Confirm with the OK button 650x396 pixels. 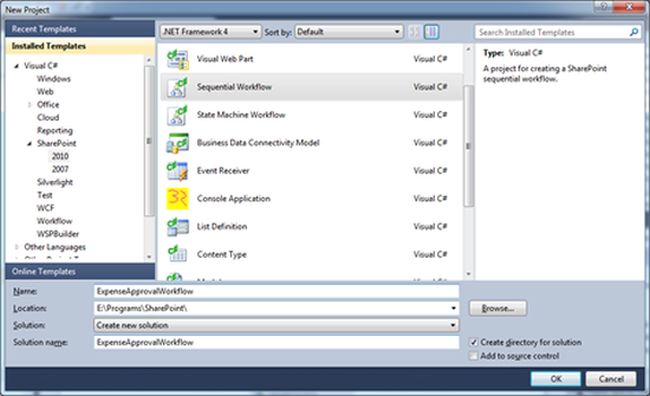[x=555, y=379]
